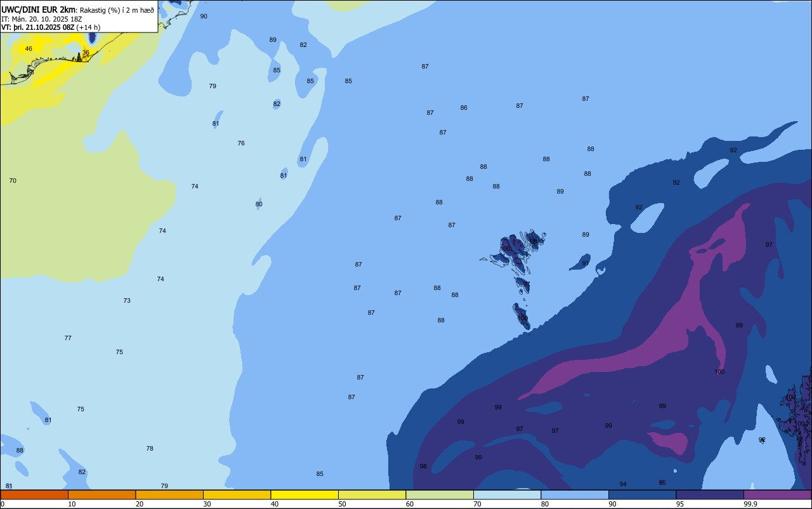This screenshot has height=509, width=812.
Task: Click the humidity value 36 near the coast
Action: click(86, 53)
